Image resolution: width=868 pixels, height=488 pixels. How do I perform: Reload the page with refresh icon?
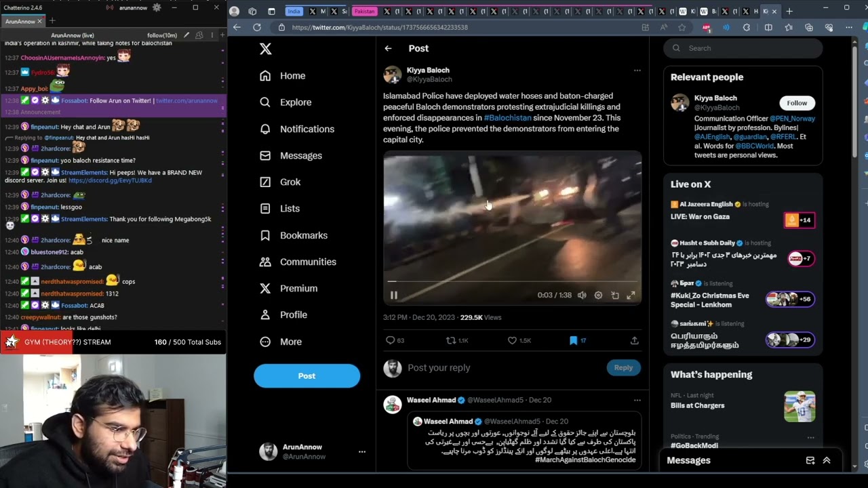point(257,27)
